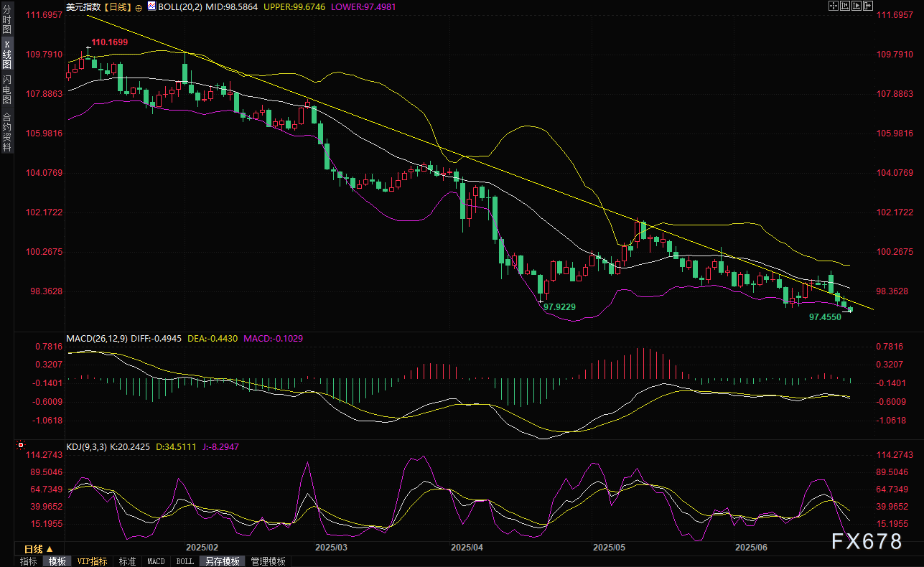Click the range measurement icon in top toolbar
The height and width of the screenshot is (567, 924).
tap(845, 6)
